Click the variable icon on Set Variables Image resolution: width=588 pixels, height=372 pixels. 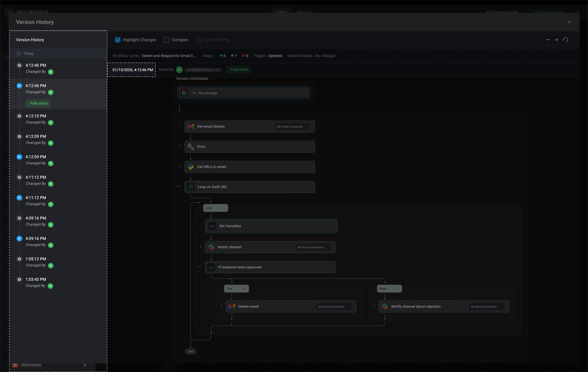pos(212,226)
